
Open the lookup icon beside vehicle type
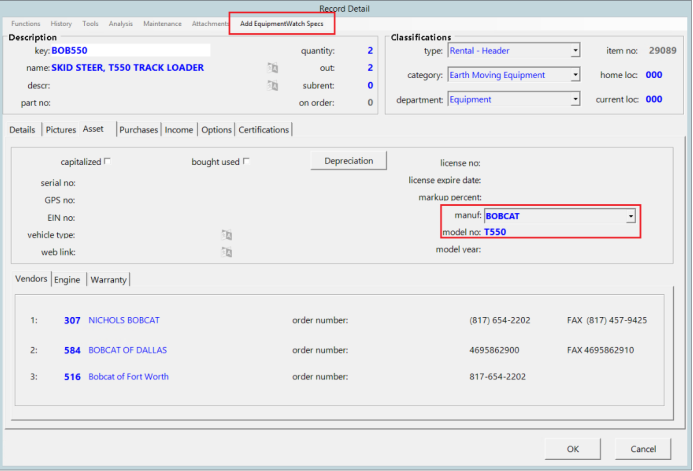point(227,235)
